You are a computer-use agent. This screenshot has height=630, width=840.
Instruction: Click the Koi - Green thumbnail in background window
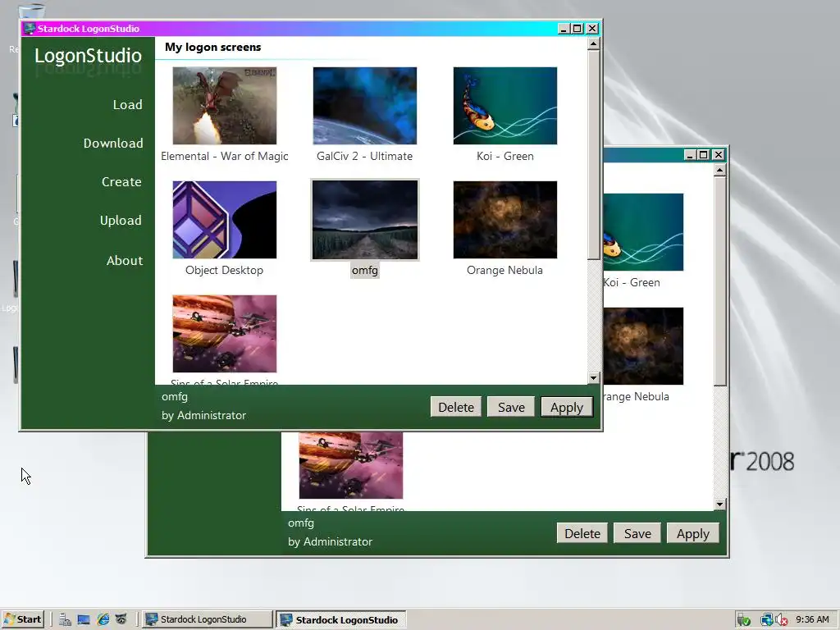(x=643, y=232)
